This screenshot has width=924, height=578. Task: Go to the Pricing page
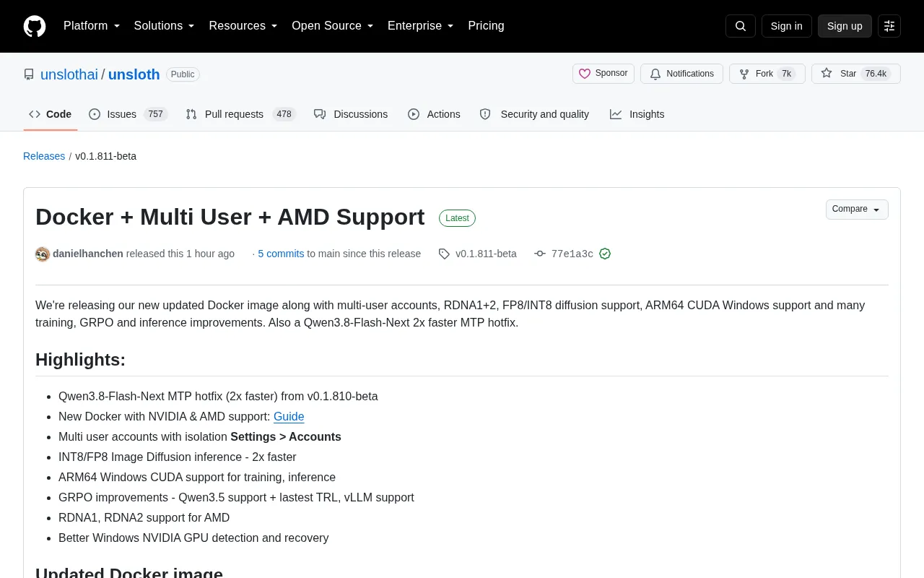click(486, 26)
